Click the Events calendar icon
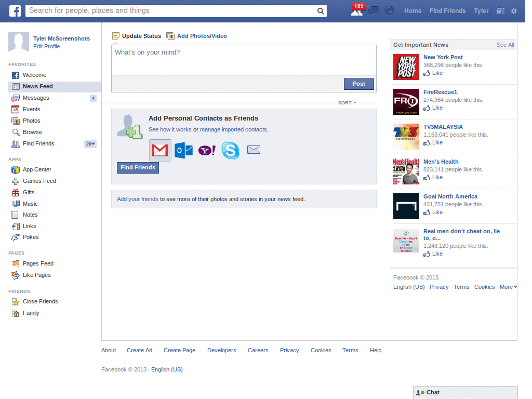Screen dimensions: 532x399 pos(16,109)
